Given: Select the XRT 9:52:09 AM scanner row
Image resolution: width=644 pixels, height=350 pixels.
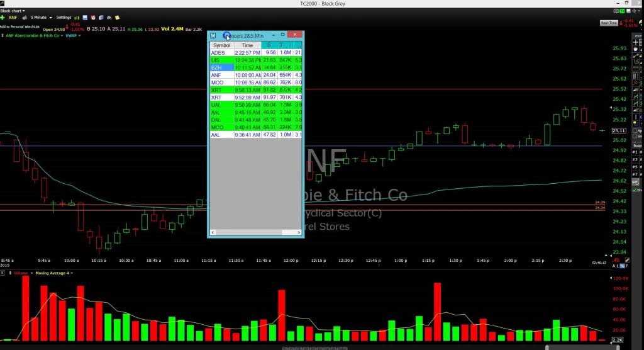Looking at the screenshot, I should point(256,98).
